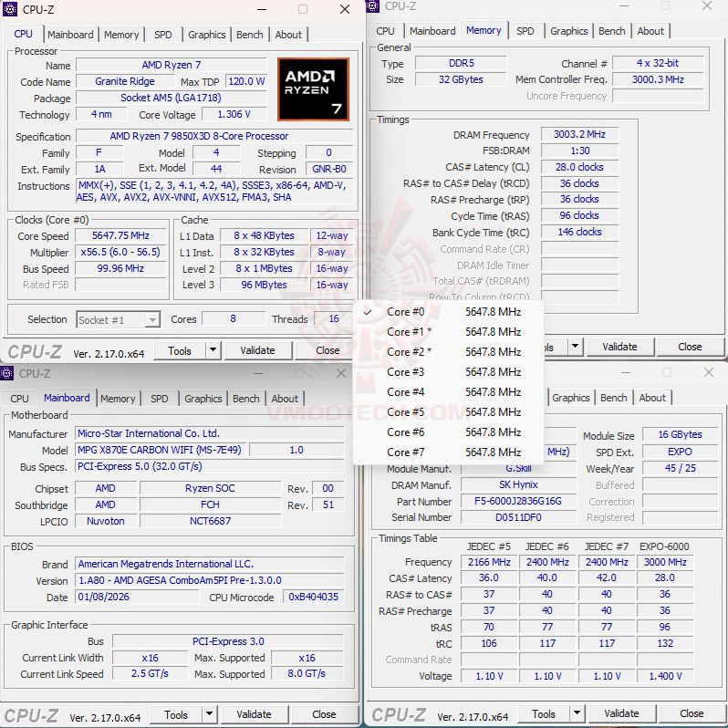Screen dimensions: 728x728
Task: Click the Core Voltage value 1.306 V
Action: (234, 114)
